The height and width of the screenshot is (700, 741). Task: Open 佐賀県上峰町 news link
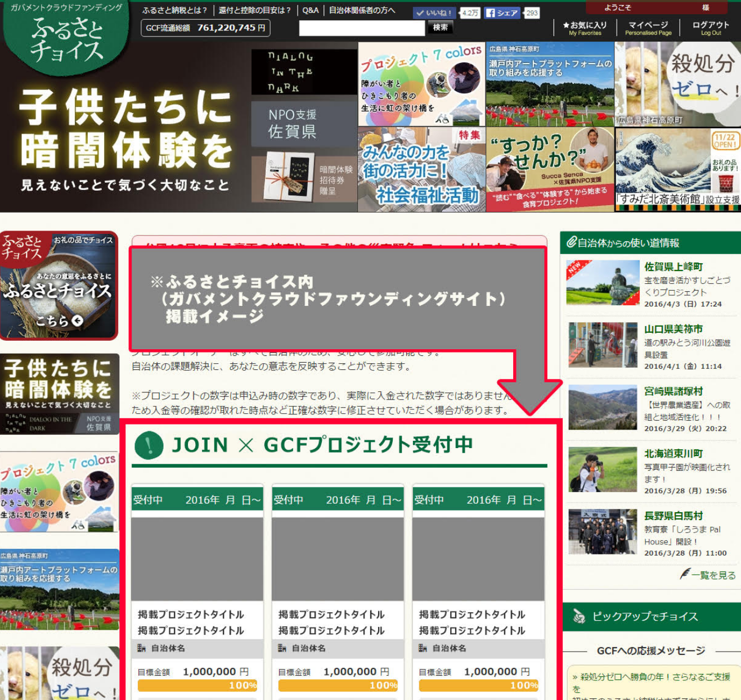[x=673, y=267]
